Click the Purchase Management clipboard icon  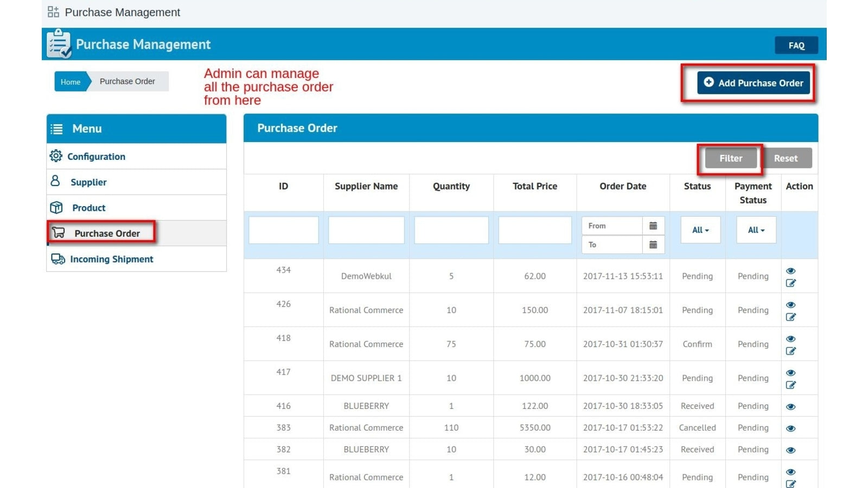coord(58,43)
